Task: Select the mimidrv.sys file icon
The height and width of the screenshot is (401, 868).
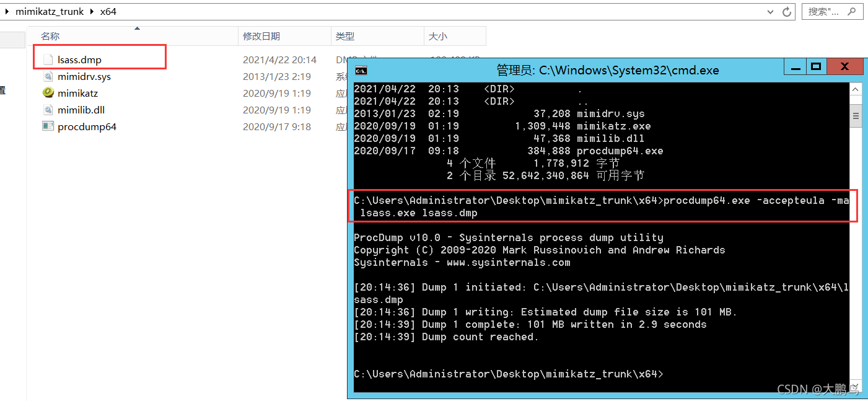Action: coord(48,77)
